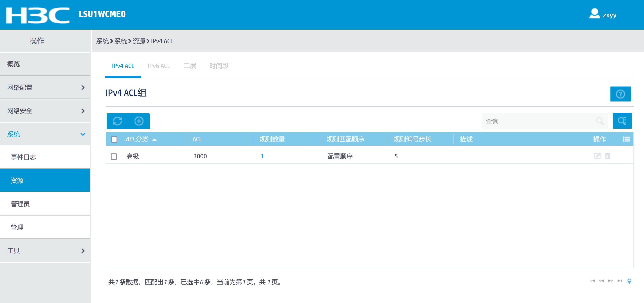Image resolution: width=644 pixels, height=303 pixels.
Task: Switch to the IPv6 ACL tab
Action: point(159,66)
